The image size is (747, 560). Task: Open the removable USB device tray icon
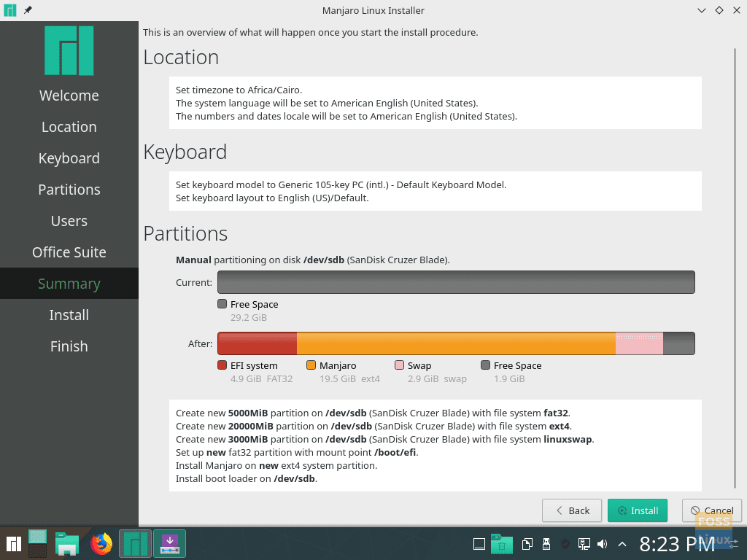tap(546, 543)
